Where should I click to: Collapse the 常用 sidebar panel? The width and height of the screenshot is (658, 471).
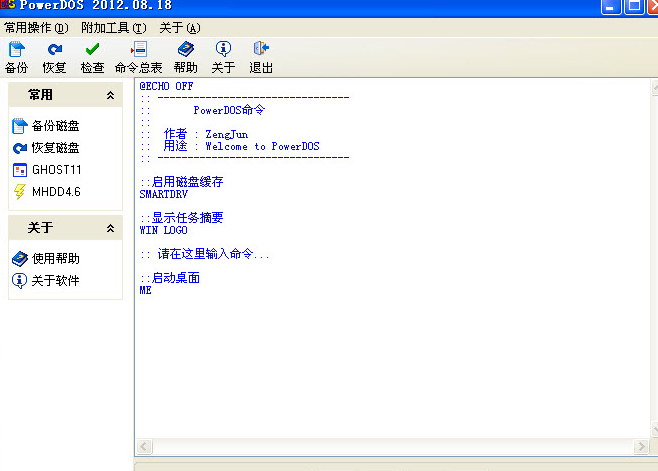coord(110,95)
